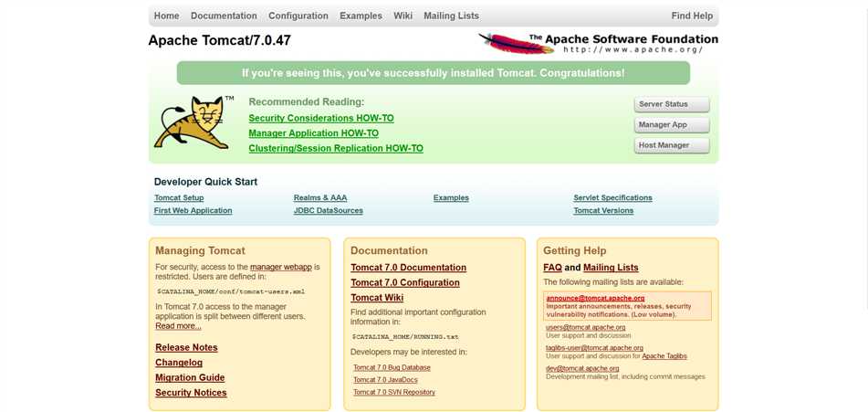Click the Managing Tomcat heading
The width and height of the screenshot is (868, 412).
tap(200, 251)
